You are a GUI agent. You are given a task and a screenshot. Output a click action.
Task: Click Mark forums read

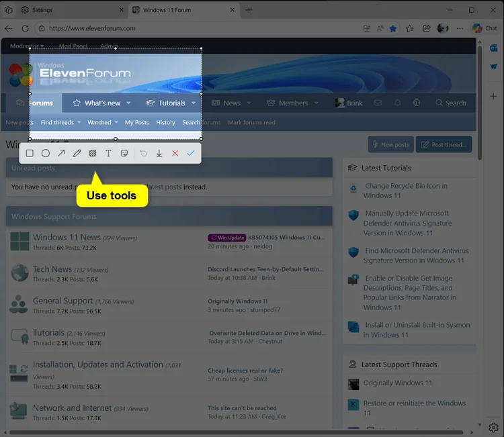click(x=252, y=122)
